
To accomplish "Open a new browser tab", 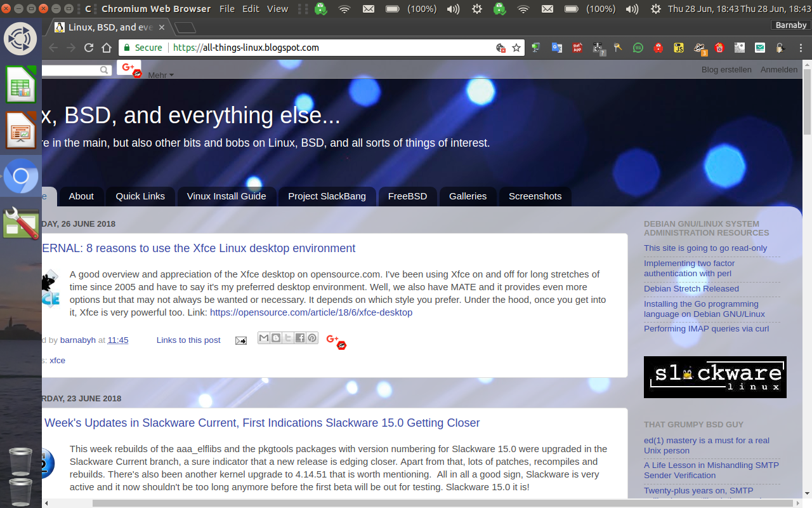I will point(185,28).
